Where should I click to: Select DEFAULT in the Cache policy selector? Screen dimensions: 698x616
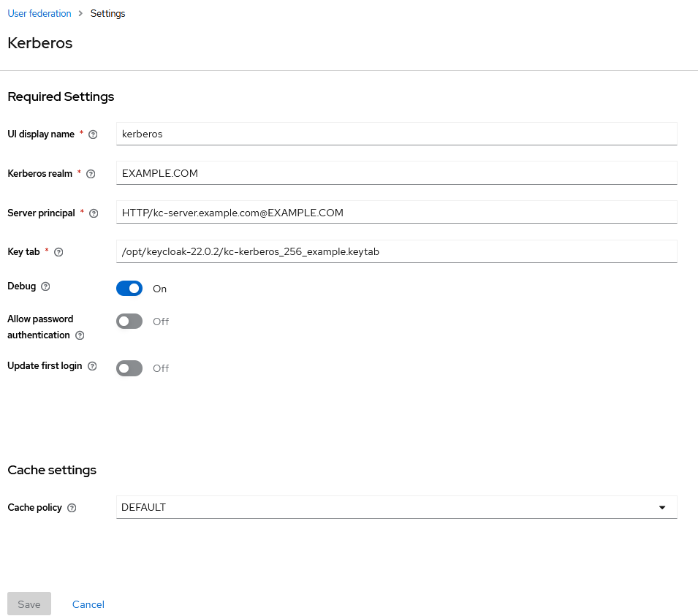click(x=396, y=506)
